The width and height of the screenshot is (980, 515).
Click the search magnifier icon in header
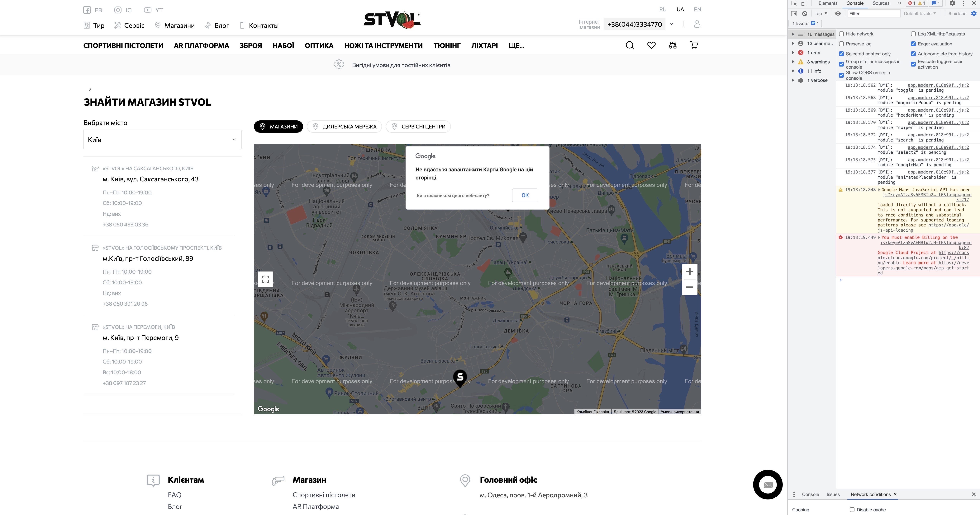coord(630,46)
